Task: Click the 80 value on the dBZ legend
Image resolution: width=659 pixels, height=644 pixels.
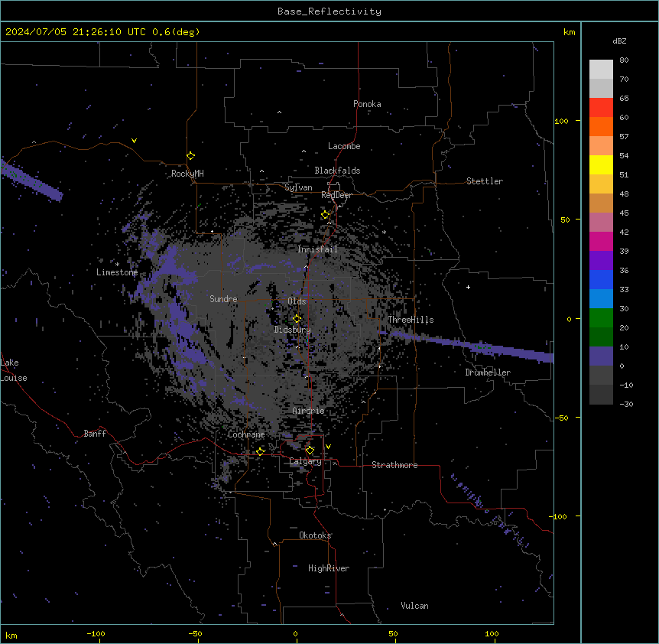Action: [x=624, y=60]
